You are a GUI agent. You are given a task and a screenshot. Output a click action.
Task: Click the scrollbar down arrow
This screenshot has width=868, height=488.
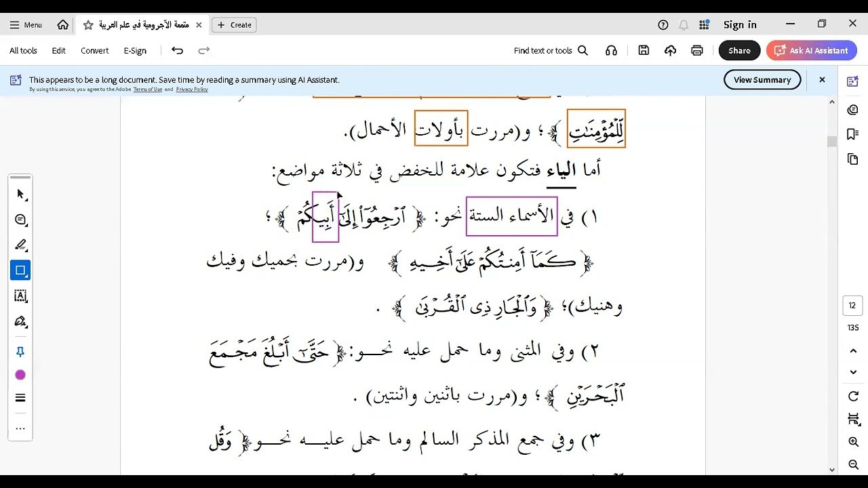[x=832, y=469]
